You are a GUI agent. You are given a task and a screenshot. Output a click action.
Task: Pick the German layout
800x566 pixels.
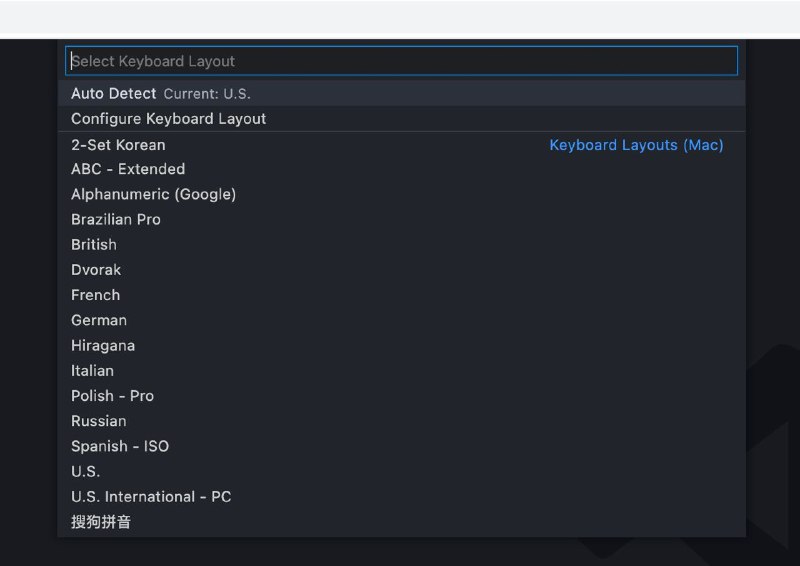pos(99,320)
